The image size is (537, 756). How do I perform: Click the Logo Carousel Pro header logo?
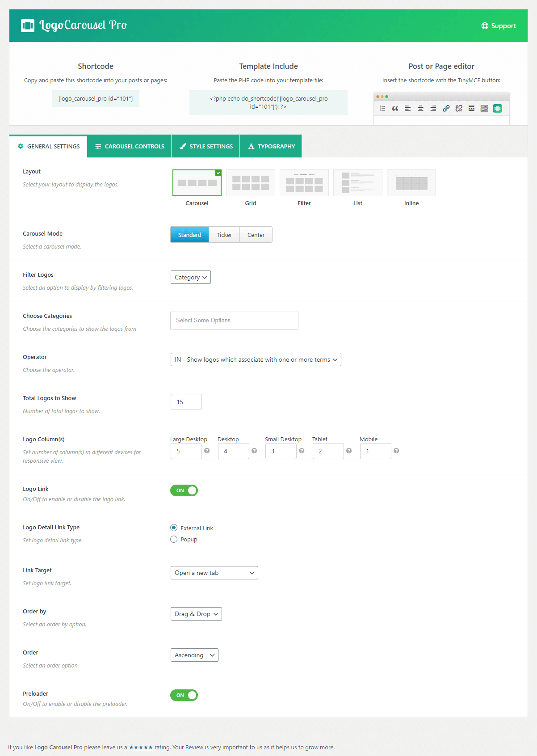coord(74,25)
